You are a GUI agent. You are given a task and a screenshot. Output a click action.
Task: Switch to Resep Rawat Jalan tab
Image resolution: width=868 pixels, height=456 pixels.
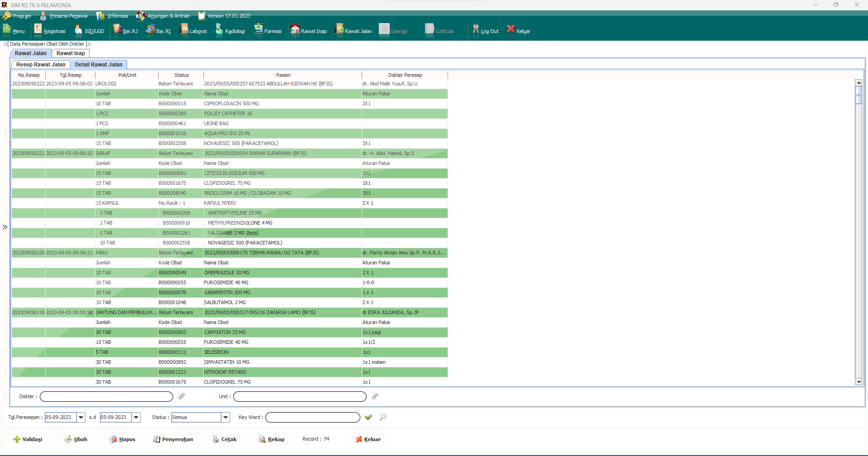click(41, 65)
